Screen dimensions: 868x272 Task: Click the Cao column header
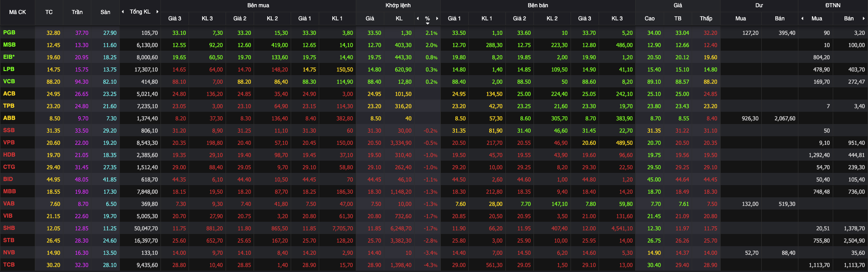point(650,19)
